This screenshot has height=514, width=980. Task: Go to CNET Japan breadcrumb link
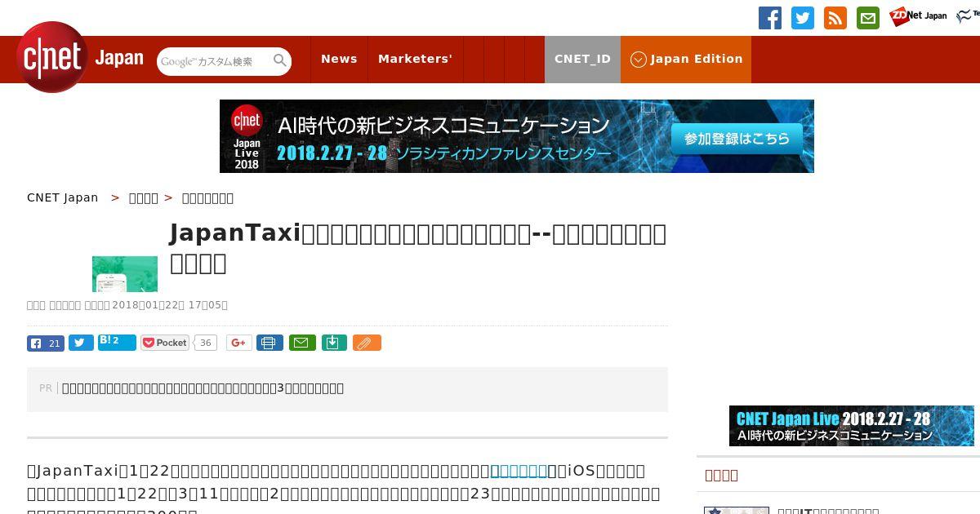click(63, 197)
